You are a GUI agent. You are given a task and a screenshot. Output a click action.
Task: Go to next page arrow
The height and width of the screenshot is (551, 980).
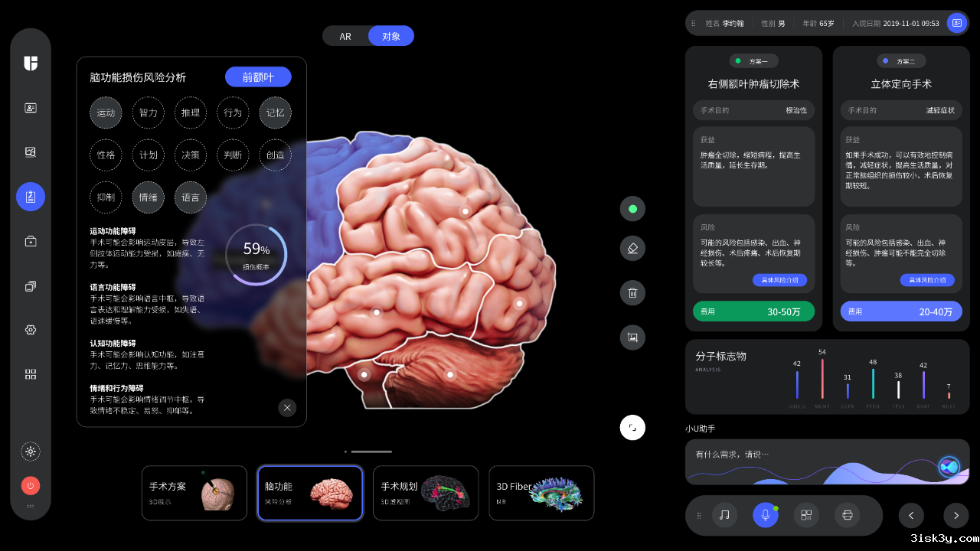pos(955,515)
